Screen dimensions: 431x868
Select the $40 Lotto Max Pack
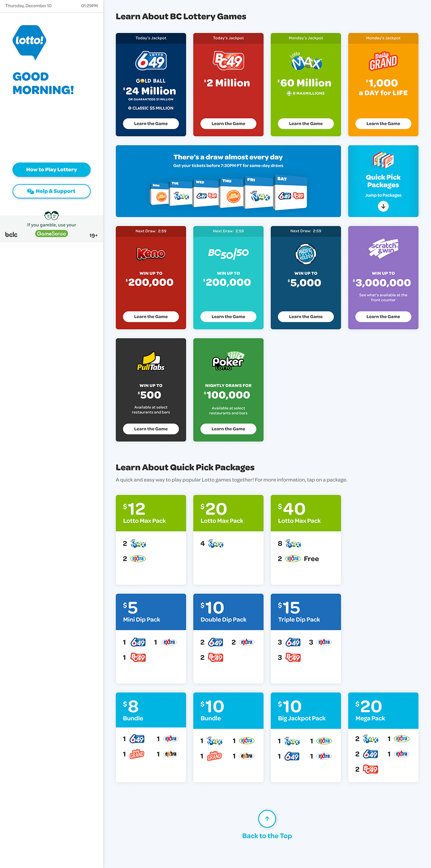306,540
